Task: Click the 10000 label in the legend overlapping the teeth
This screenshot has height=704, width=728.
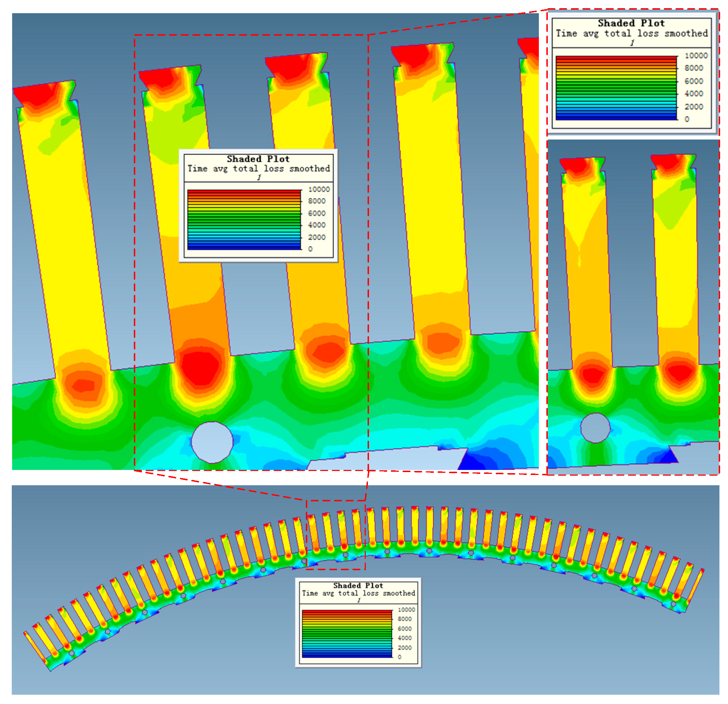Action: coord(319,189)
